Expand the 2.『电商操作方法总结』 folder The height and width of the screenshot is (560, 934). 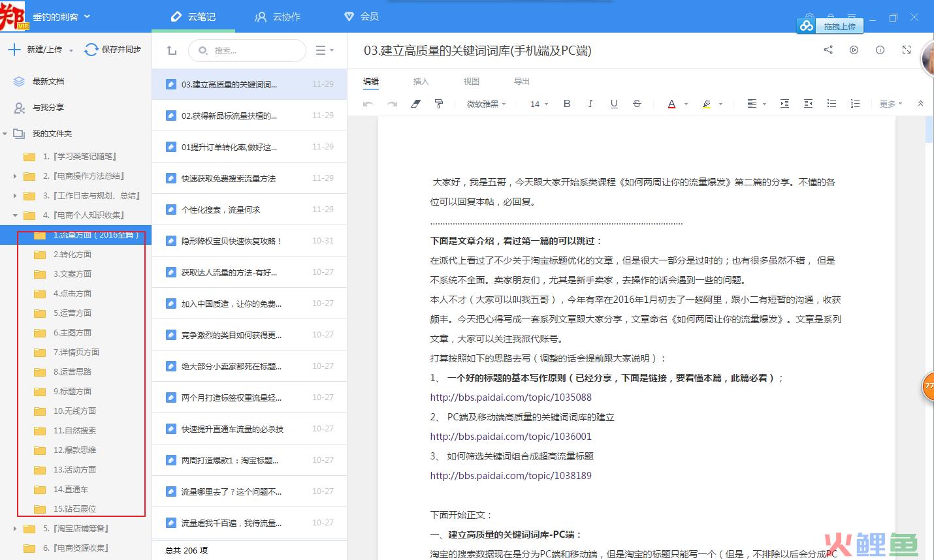click(x=15, y=176)
